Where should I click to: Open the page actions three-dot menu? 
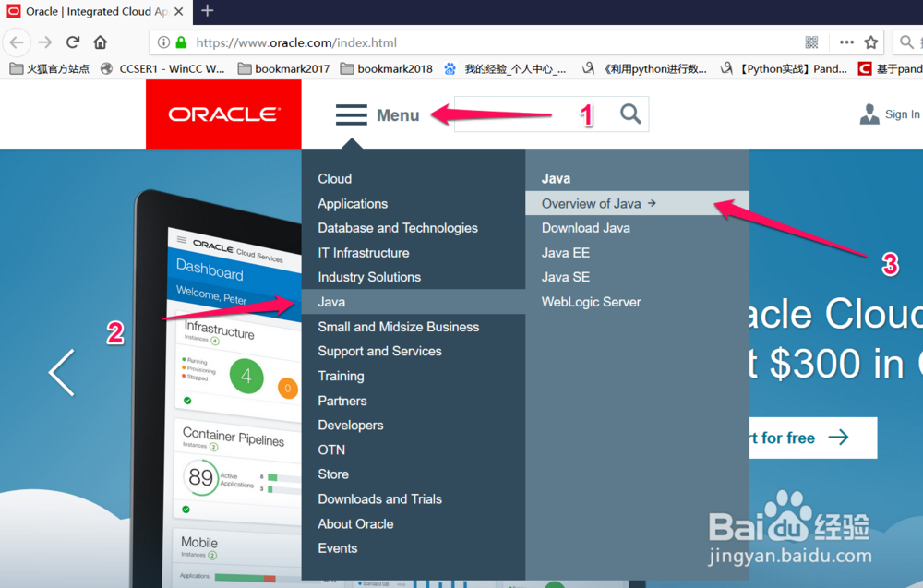coord(846,42)
